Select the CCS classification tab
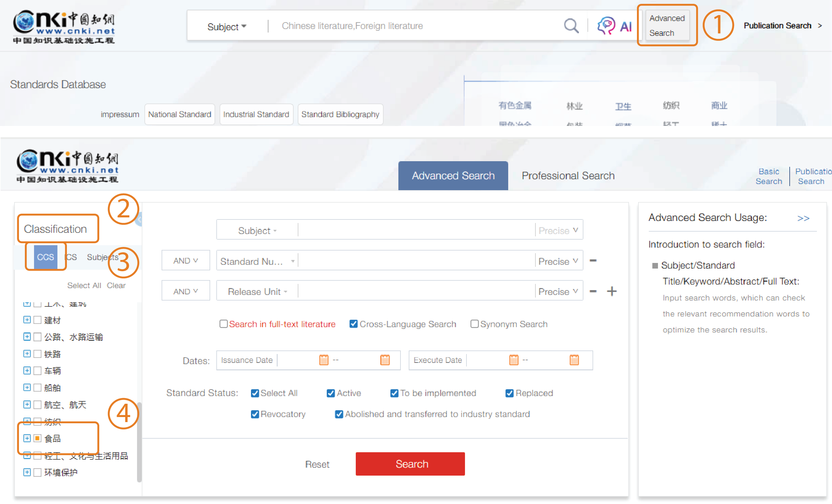 click(x=45, y=257)
